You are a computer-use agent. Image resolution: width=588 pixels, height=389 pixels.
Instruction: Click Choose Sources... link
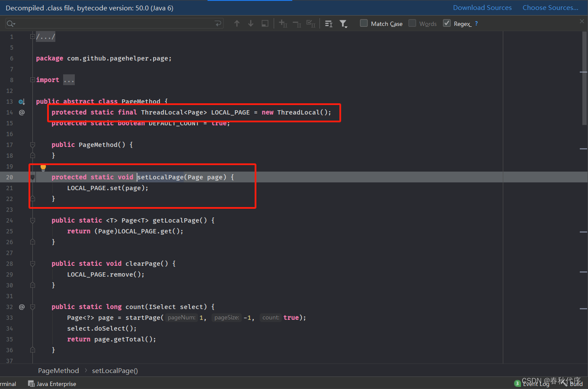click(550, 8)
